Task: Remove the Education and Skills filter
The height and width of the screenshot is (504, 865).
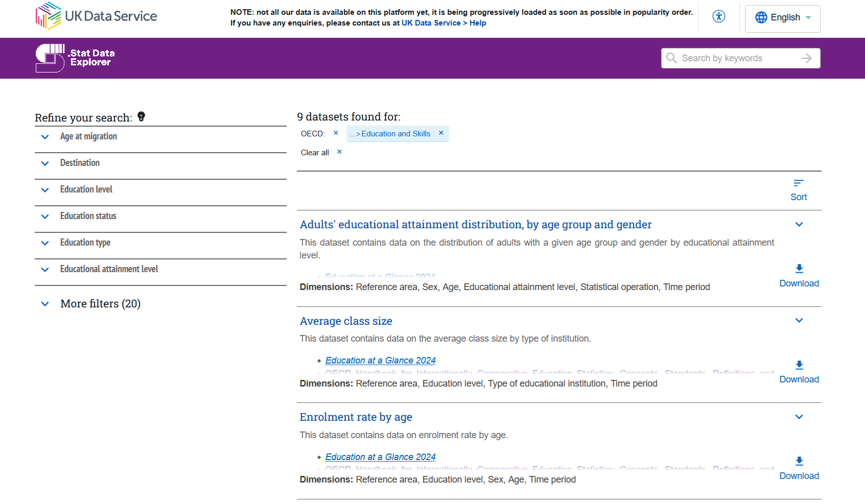Action: tap(441, 133)
